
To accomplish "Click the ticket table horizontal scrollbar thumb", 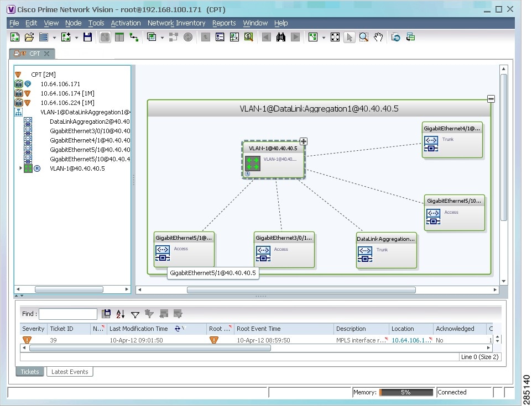I will click(150, 347).
